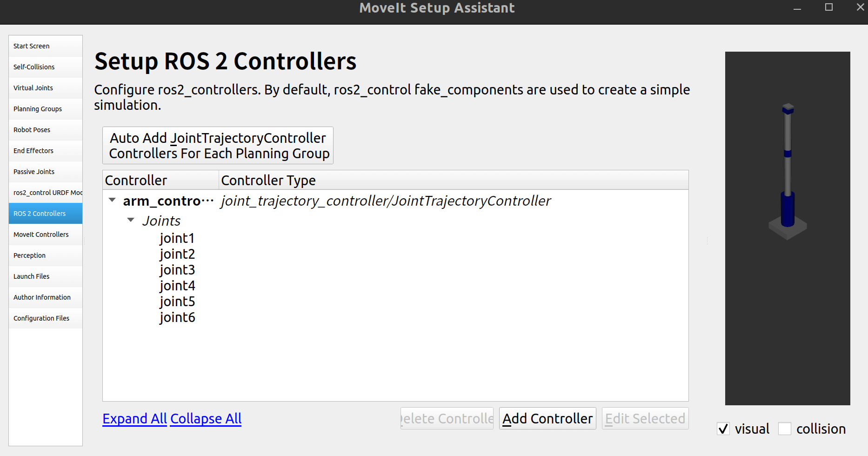Select joint6 in the joints list

(177, 317)
